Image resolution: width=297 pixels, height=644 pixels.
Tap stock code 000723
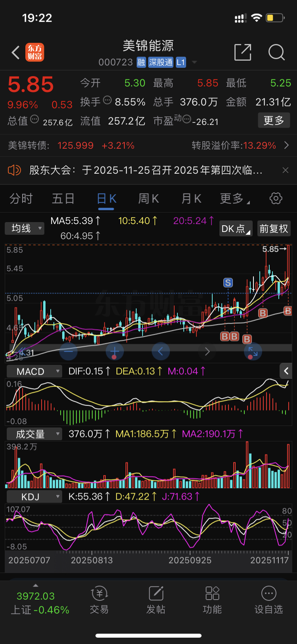click(116, 62)
